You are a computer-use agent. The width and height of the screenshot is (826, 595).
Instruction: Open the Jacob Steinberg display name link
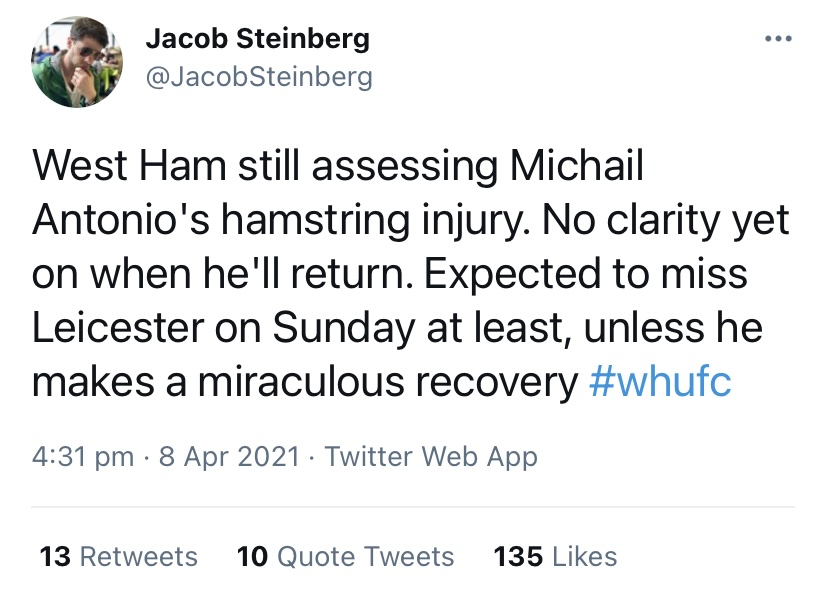coord(258,38)
